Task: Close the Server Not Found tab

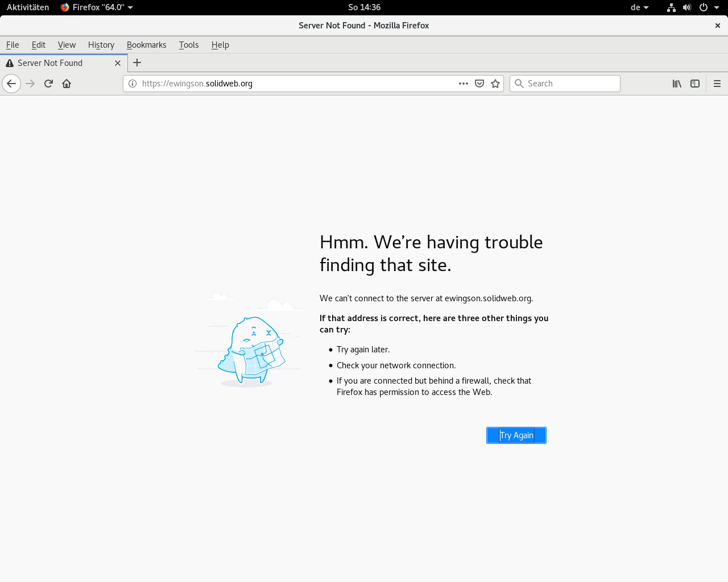Action: point(118,63)
